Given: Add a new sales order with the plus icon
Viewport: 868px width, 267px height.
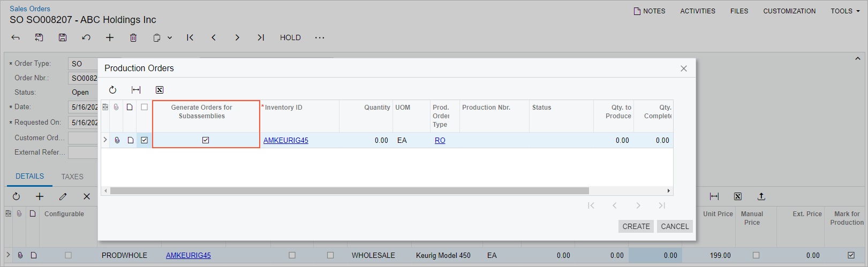Looking at the screenshot, I should point(110,37).
